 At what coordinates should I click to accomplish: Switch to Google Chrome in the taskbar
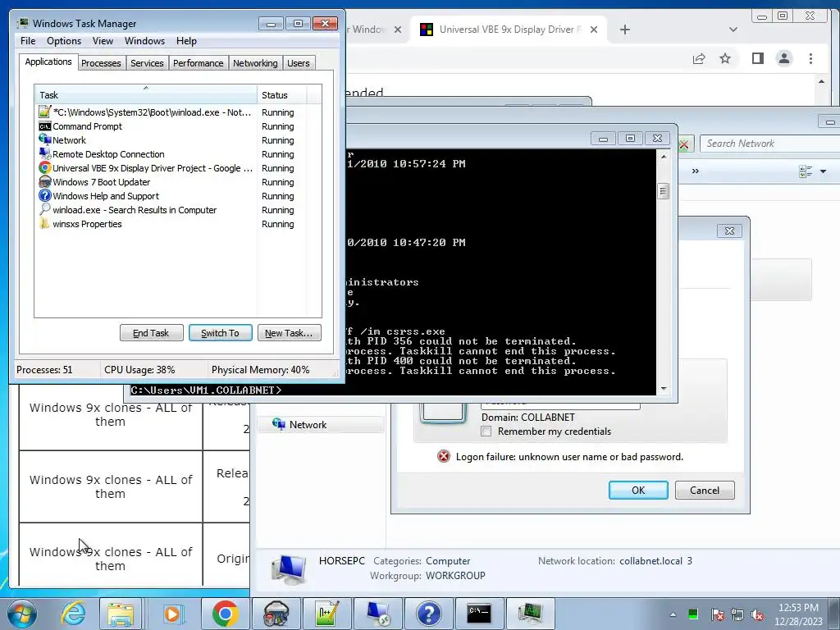[x=226, y=614]
